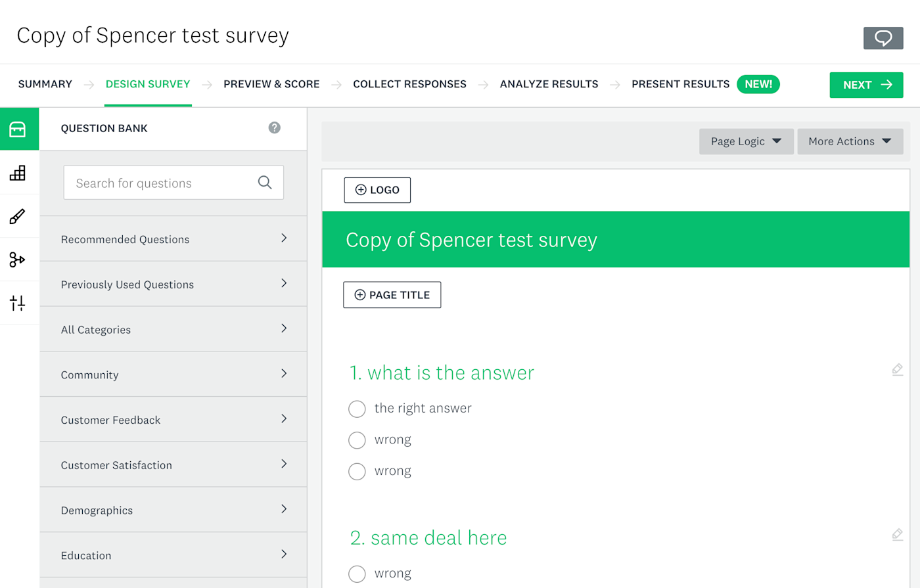Select the first "wrong" option in question 1
Screen dimensions: 920x588
coord(357,440)
